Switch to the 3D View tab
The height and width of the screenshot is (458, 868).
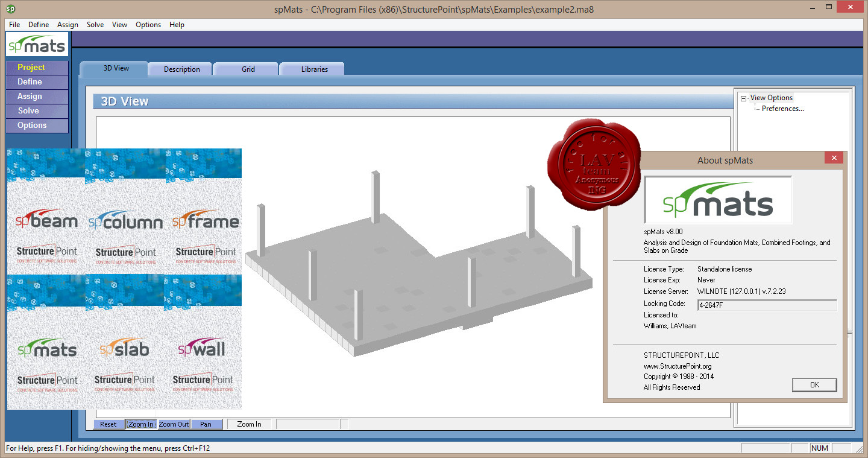(x=114, y=69)
